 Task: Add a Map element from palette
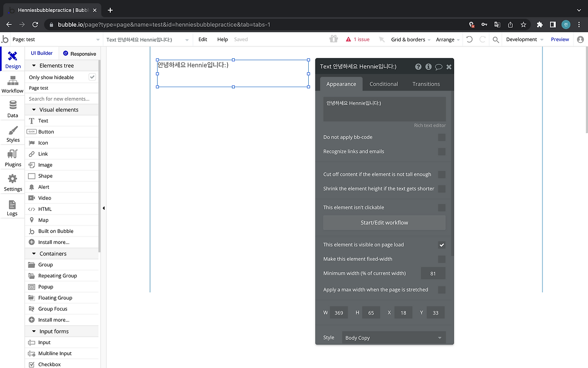[x=62, y=220]
